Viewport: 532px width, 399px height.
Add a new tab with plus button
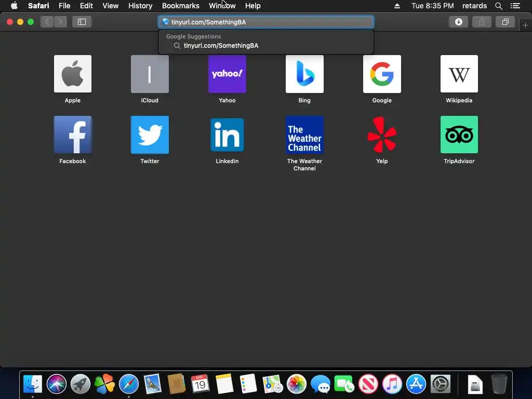[x=525, y=25]
